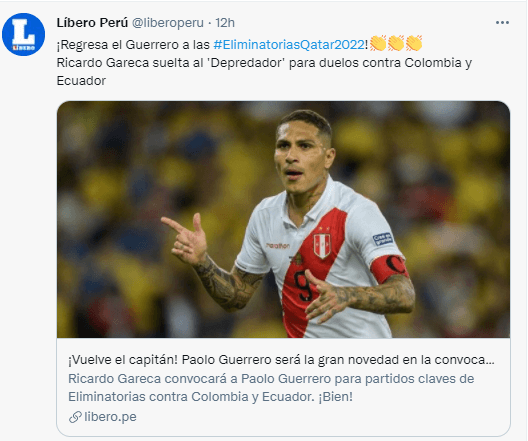Image resolution: width=528 pixels, height=441 pixels.
Task: Click the chain link icon beside libero.pe
Action: click(75, 417)
